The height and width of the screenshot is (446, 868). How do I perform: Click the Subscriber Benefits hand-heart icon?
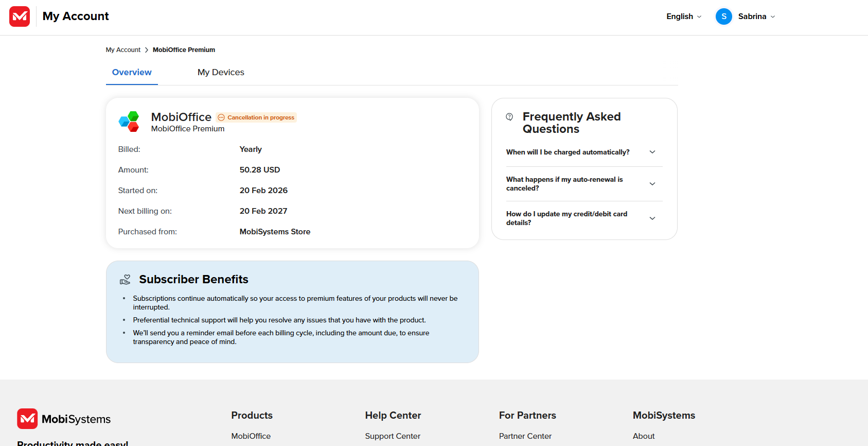click(x=125, y=280)
